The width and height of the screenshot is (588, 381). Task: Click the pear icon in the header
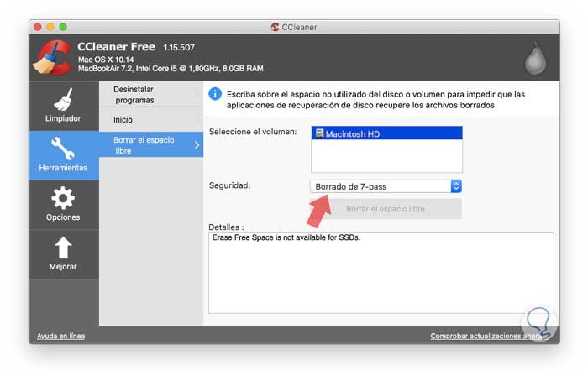pos(536,58)
